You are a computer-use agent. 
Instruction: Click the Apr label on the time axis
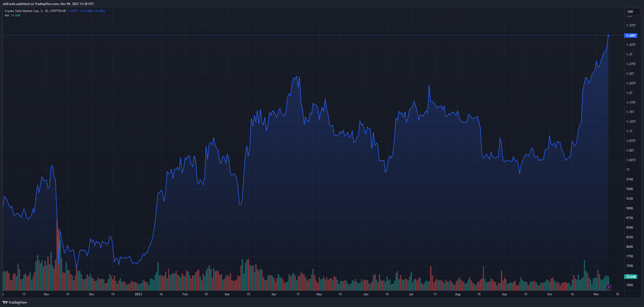(x=274, y=294)
